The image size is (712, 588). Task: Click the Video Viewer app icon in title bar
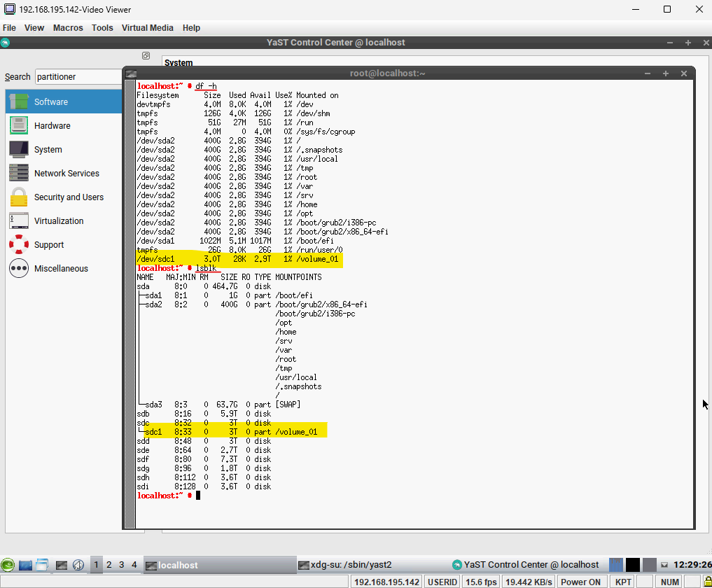[x=9, y=9]
